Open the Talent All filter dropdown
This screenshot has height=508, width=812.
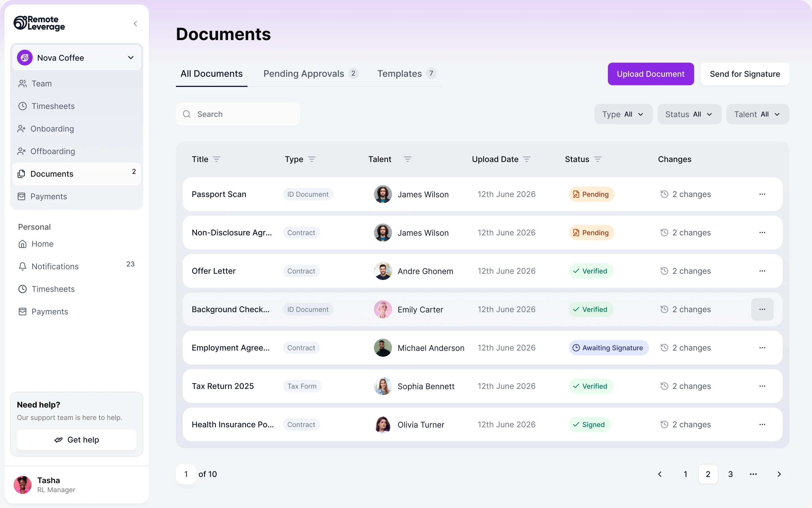point(757,114)
